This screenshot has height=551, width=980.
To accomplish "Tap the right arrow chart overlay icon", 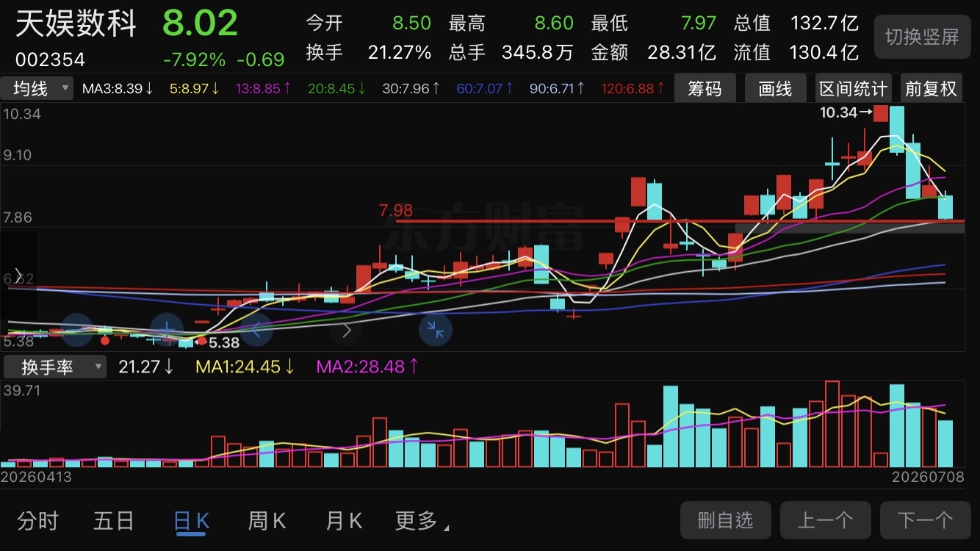I will click(346, 331).
